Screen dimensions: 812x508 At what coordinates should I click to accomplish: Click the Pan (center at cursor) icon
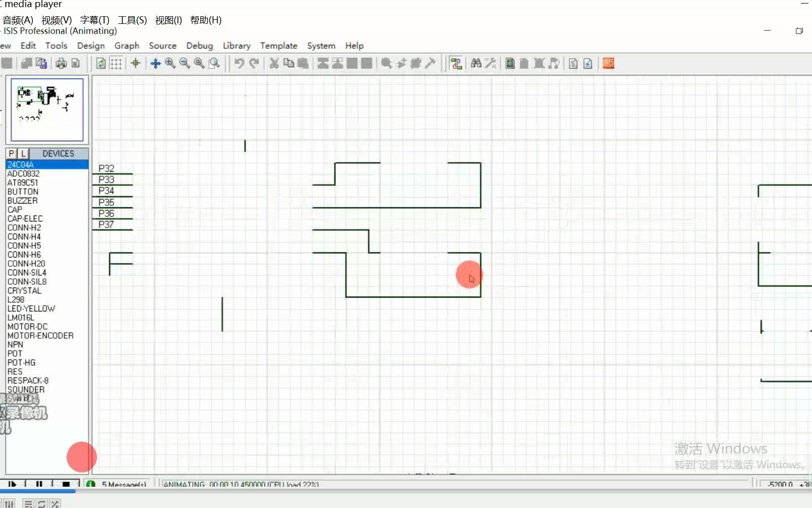coord(155,63)
